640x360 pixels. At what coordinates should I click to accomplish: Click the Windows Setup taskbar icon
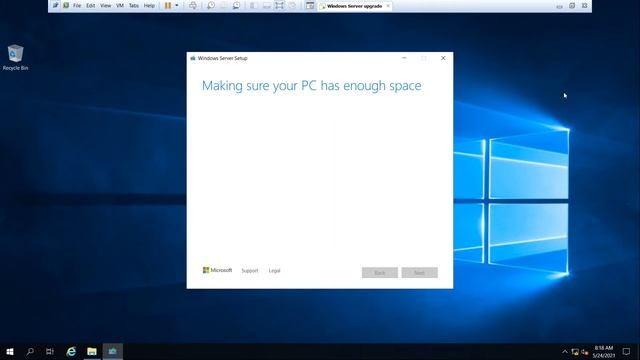point(113,351)
